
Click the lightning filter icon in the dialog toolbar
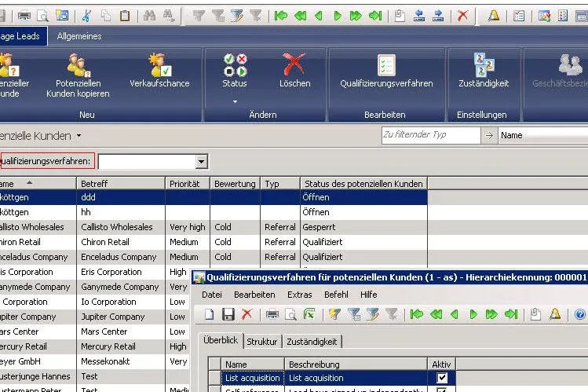(x=334, y=314)
